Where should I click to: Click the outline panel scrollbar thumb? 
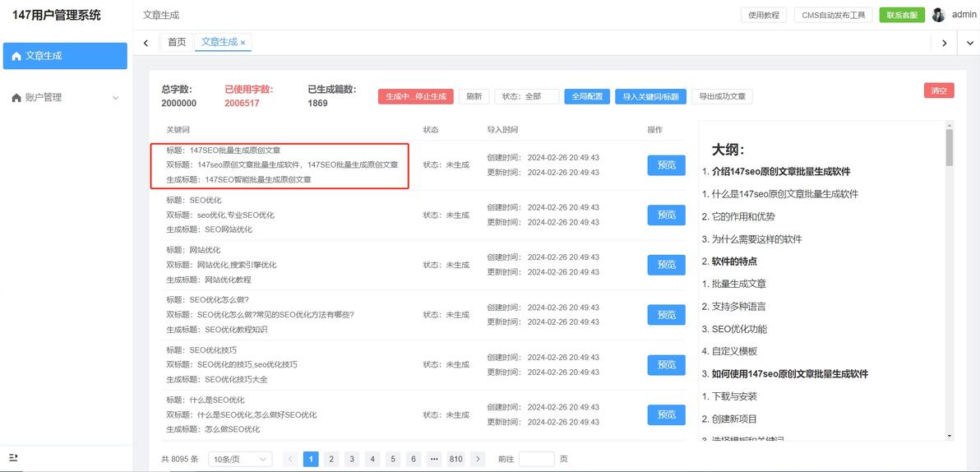coord(950,147)
